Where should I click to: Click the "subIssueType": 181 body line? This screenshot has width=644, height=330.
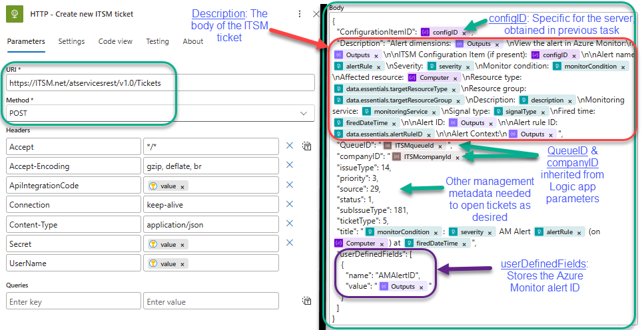click(372, 210)
